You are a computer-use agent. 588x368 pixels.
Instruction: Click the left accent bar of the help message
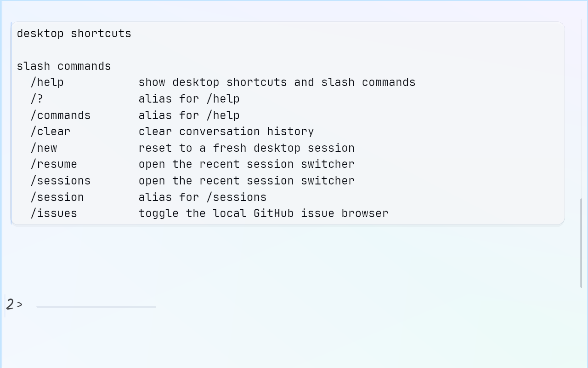(x=11, y=123)
